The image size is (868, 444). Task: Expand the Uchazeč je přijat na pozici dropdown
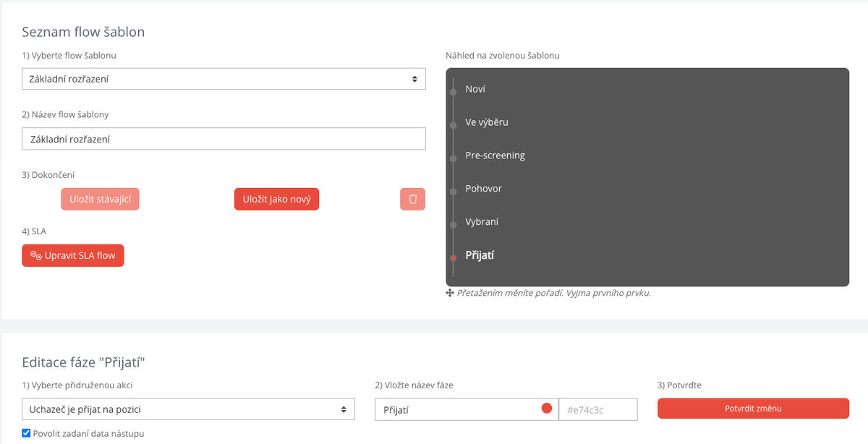point(188,409)
